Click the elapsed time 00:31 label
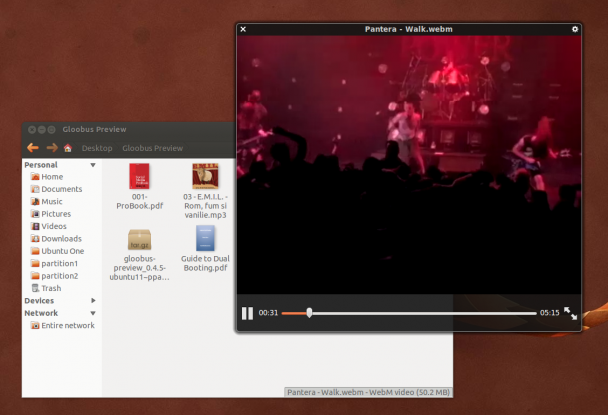This screenshot has height=415, width=608. pos(268,313)
